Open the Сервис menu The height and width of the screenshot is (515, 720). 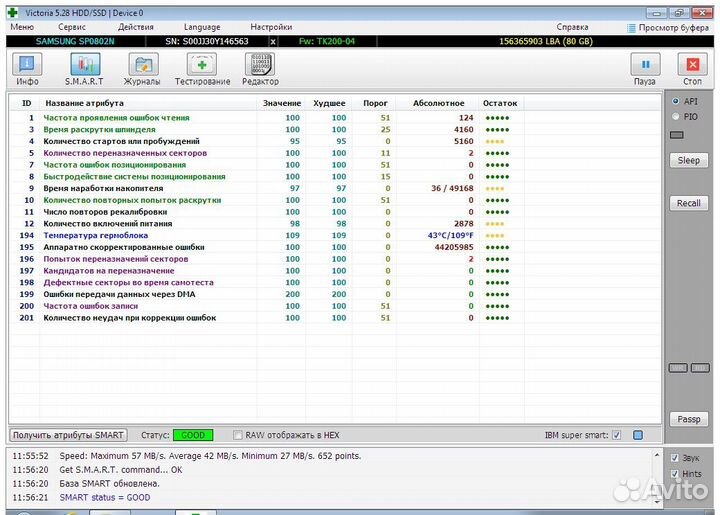pos(72,27)
